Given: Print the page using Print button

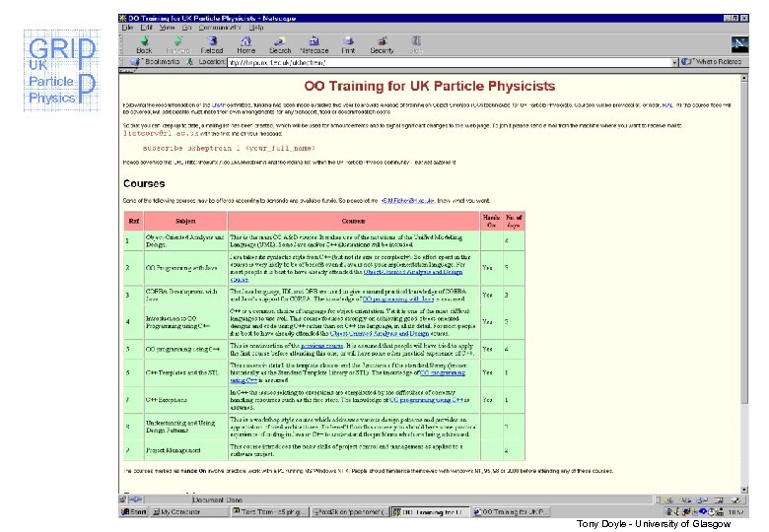Looking at the screenshot, I should pos(348,44).
